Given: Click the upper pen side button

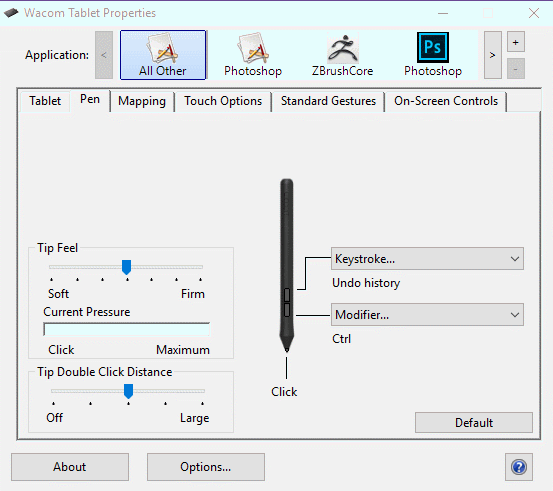Looking at the screenshot, I should (287, 295).
